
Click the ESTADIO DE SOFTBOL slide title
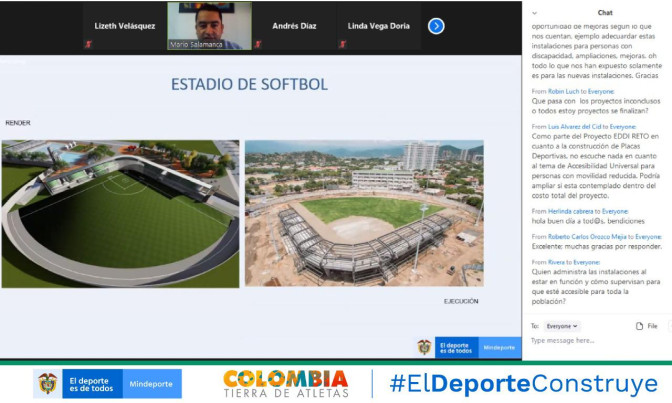pyautogui.click(x=249, y=84)
